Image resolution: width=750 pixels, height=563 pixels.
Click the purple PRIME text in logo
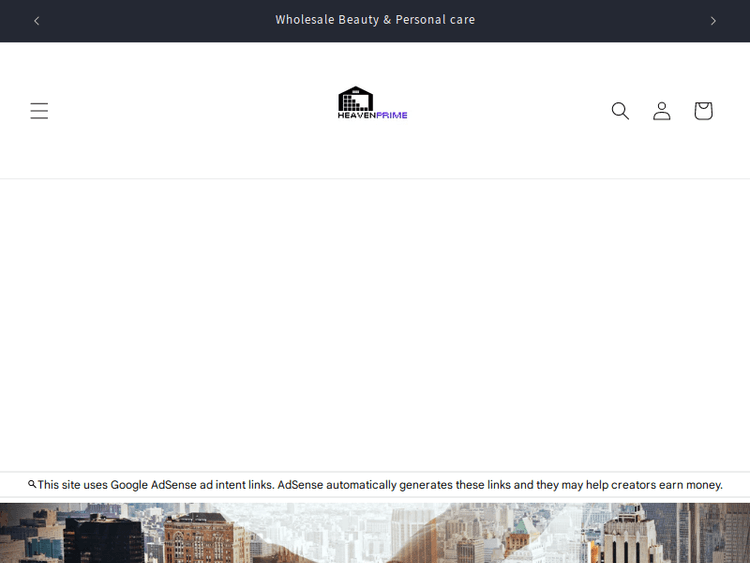click(x=392, y=115)
